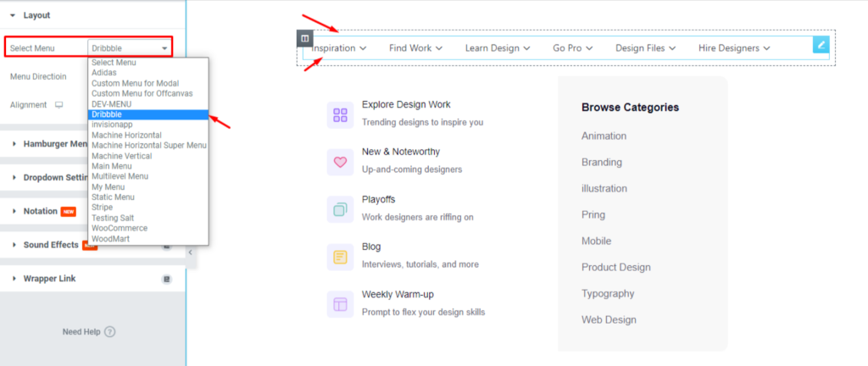Click the Wrapper Link section icon

167,279
